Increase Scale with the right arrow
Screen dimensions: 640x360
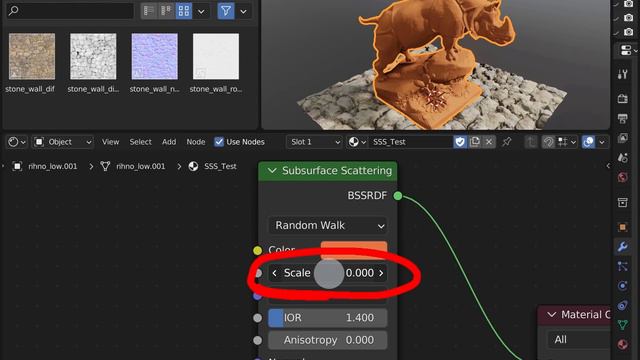point(381,273)
